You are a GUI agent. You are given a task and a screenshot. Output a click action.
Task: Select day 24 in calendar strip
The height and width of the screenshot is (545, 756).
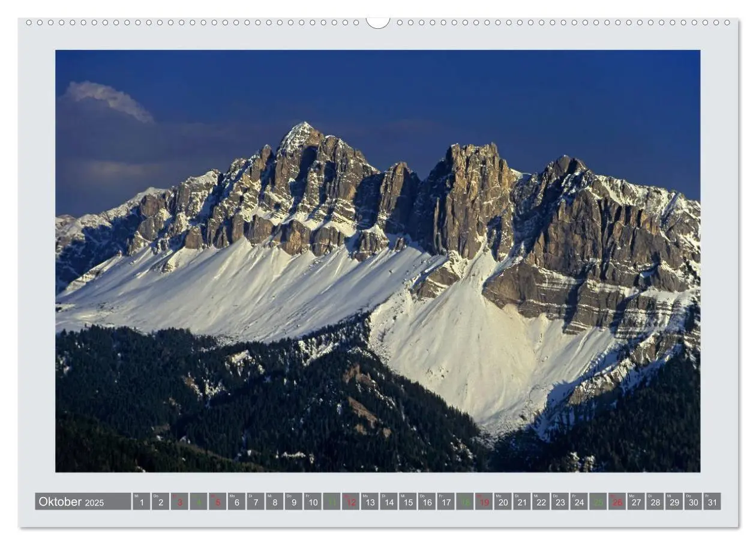pos(579,501)
